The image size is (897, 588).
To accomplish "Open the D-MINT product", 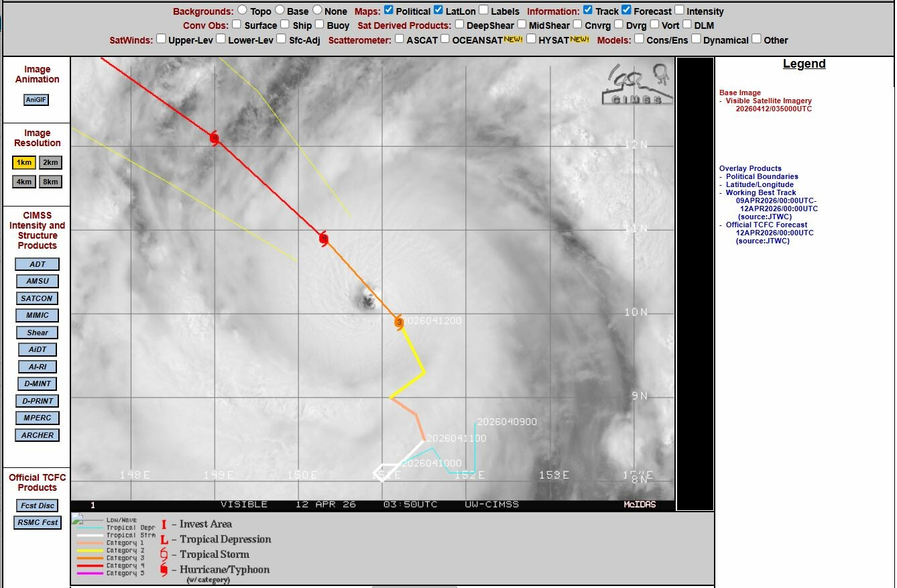I will (38, 384).
